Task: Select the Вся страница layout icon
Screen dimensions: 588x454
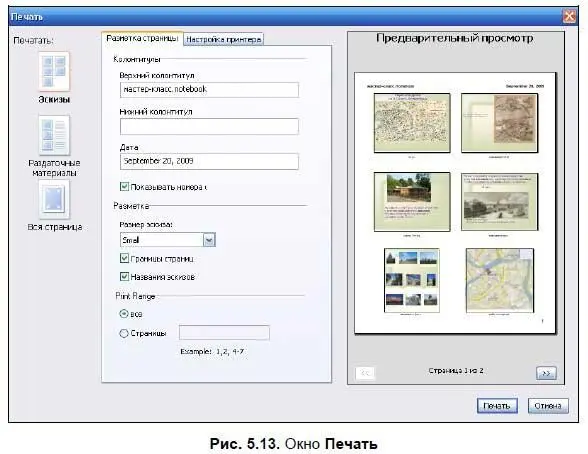Action: (54, 199)
